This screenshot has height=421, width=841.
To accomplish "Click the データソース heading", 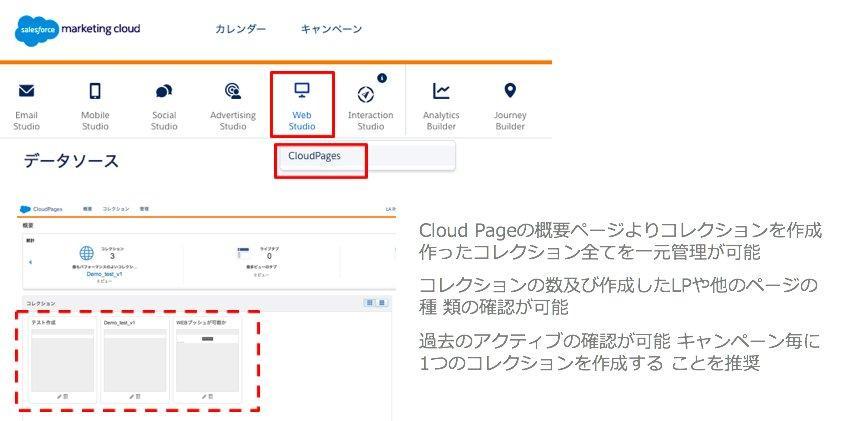I will tap(71, 160).
